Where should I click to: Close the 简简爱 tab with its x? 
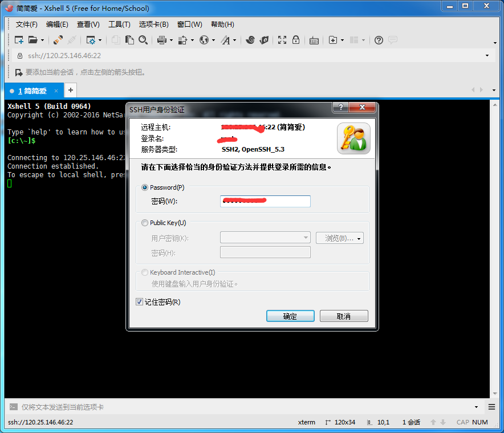click(x=56, y=91)
